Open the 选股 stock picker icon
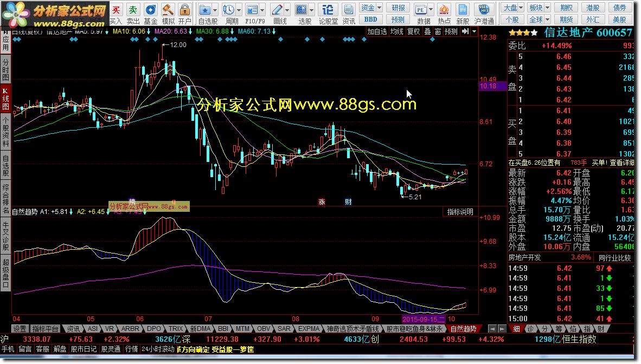Viewport: 641px width, 364px height. click(302, 10)
